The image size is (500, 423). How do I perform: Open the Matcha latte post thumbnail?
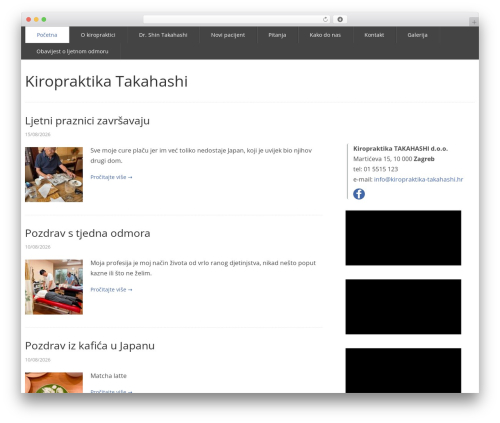54,383
